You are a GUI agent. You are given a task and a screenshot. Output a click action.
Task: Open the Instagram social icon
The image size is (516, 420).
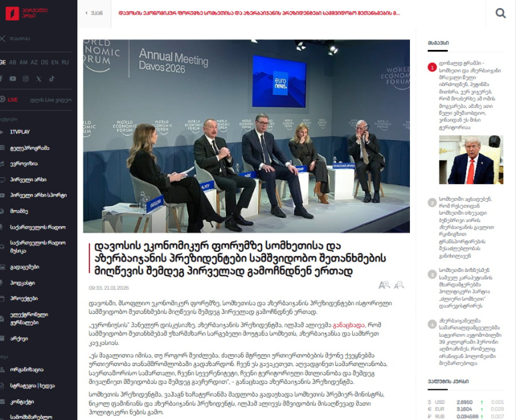point(25,79)
